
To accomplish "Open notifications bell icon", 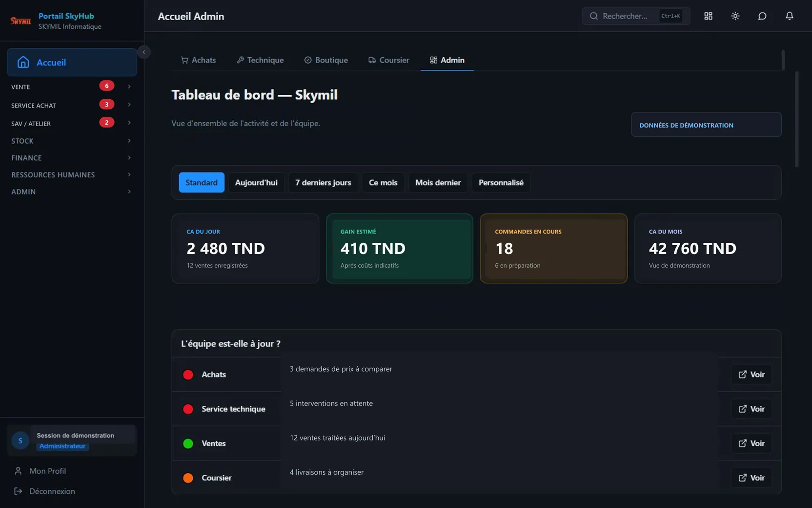I will (x=789, y=16).
